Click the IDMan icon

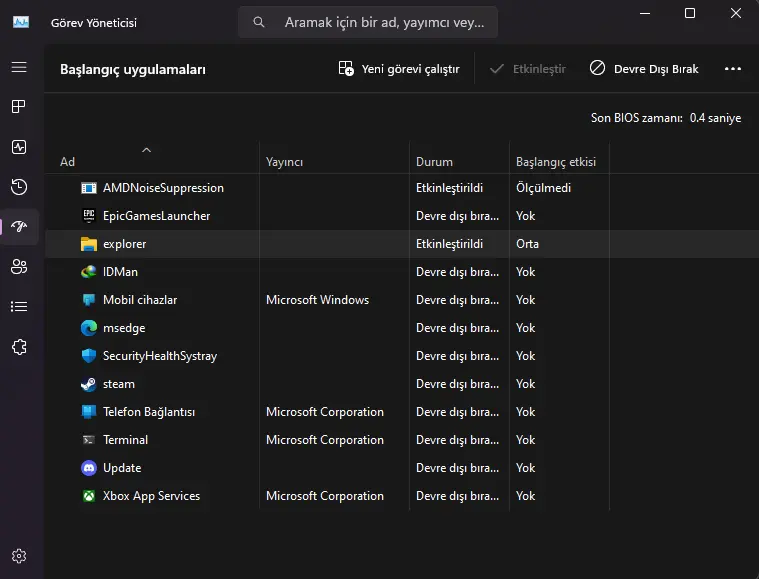click(89, 272)
